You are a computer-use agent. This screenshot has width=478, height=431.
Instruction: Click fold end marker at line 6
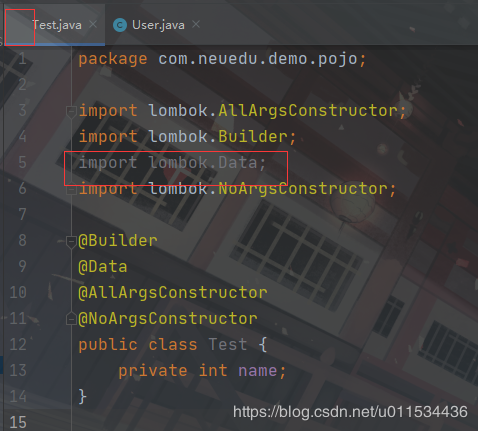click(71, 190)
